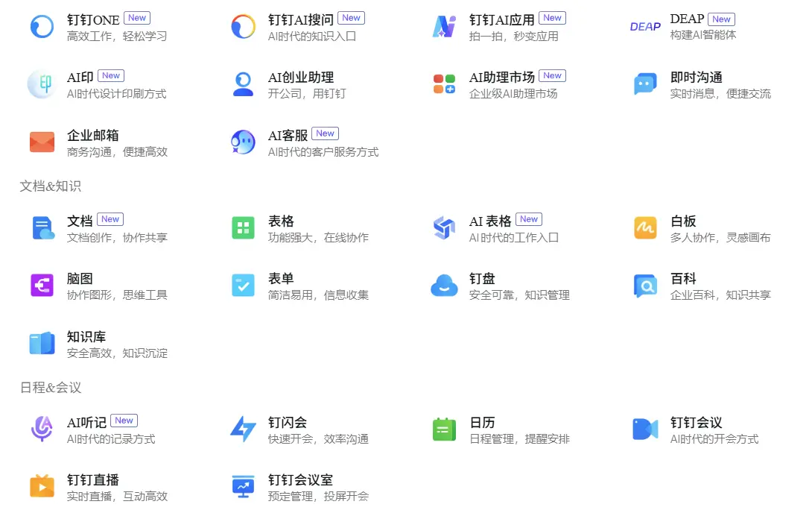Click the text AI时代的开会方式
Image resolution: width=812 pixels, height=516 pixels.
click(x=714, y=439)
